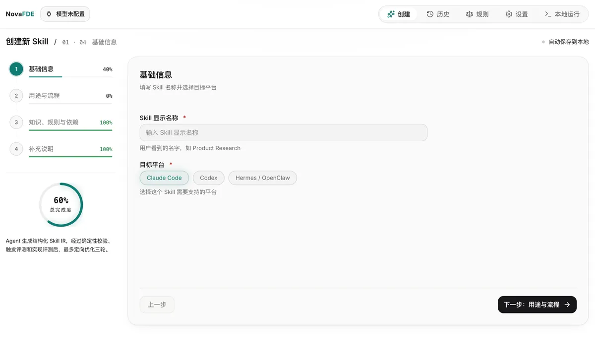Screen dimensions: 595x364
Task: Go to the 补充说明 step label
Action: tap(41, 149)
